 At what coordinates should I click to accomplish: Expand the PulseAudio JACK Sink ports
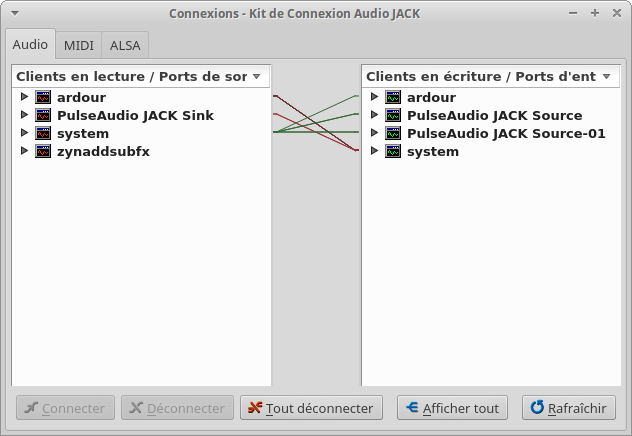click(x=24, y=115)
